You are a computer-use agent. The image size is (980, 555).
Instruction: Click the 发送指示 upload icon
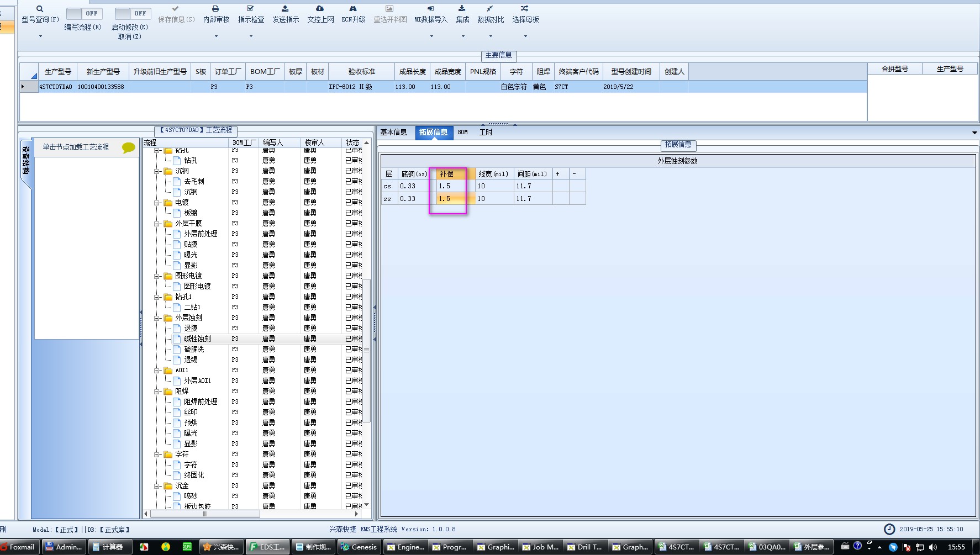[285, 9]
